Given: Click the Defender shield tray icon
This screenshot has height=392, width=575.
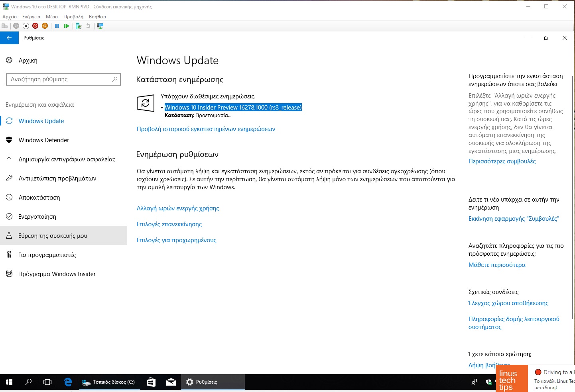Looking at the screenshot, I should click(x=489, y=382).
